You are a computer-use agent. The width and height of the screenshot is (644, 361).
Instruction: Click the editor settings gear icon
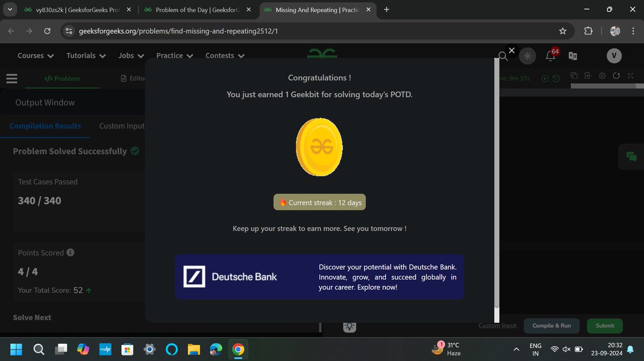point(602,76)
